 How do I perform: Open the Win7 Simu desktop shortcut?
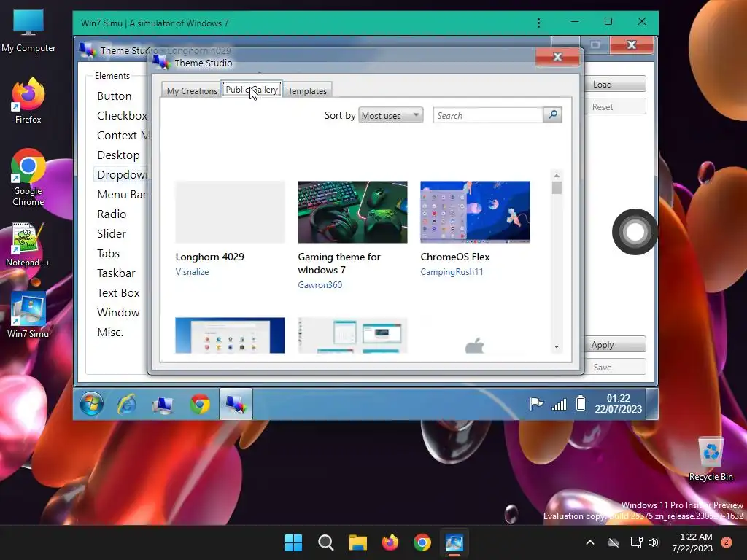point(28,315)
